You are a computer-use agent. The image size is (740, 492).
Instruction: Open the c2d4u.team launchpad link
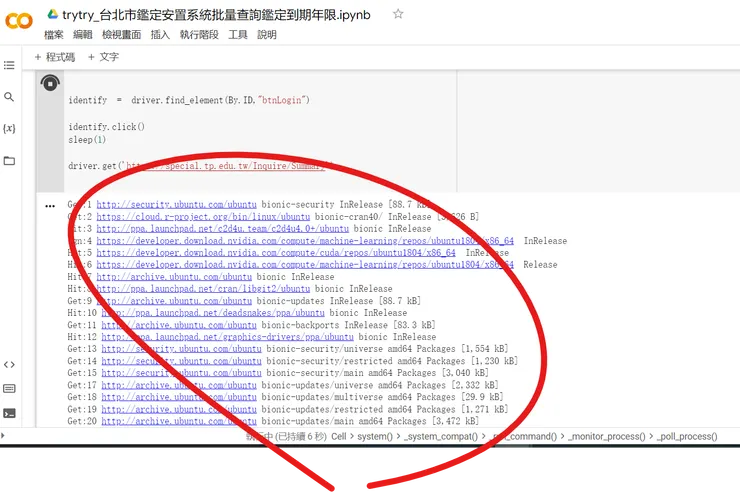click(x=223, y=229)
